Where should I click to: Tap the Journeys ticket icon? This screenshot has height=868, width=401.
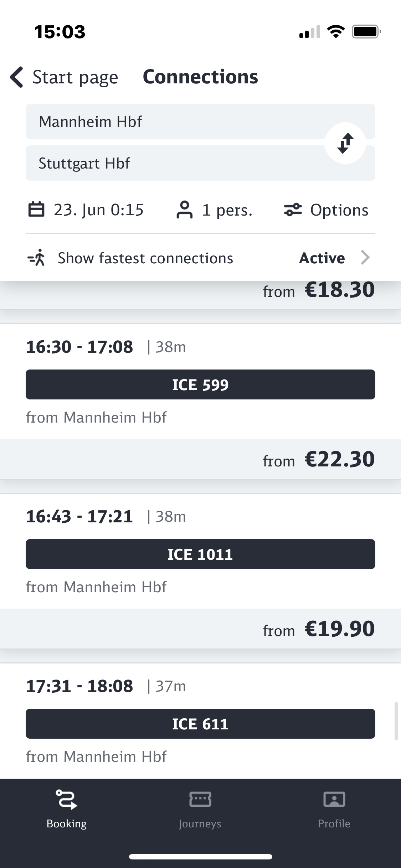pyautogui.click(x=200, y=799)
